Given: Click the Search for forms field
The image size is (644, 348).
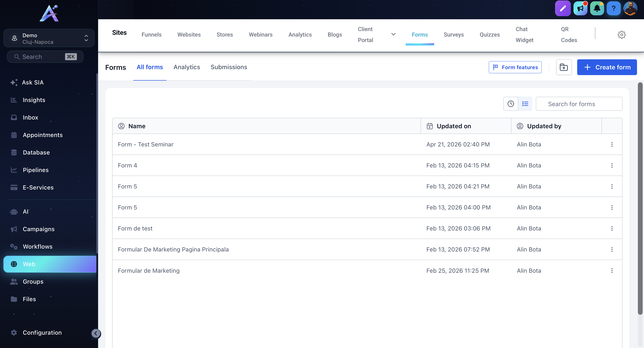Looking at the screenshot, I should 579,104.
